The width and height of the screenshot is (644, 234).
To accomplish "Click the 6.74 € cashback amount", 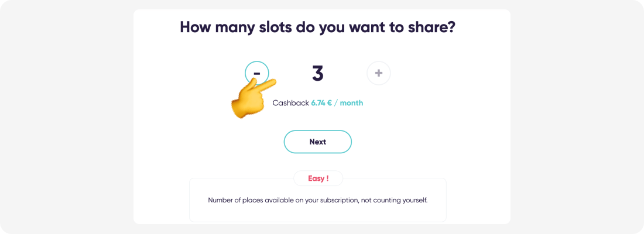I will (321, 102).
